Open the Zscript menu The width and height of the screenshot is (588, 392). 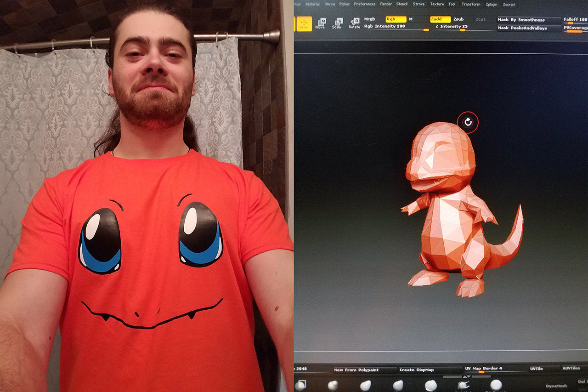click(x=509, y=4)
